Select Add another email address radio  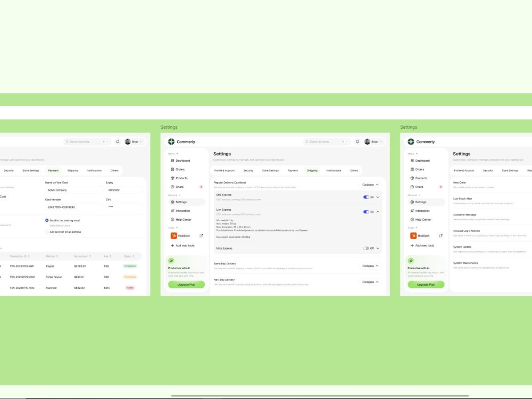tap(47, 232)
